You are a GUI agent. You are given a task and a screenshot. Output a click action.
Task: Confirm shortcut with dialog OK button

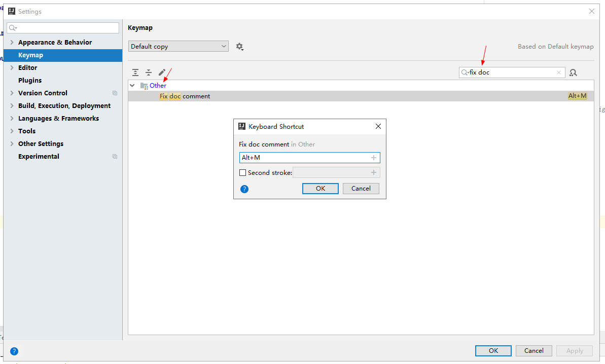(320, 188)
